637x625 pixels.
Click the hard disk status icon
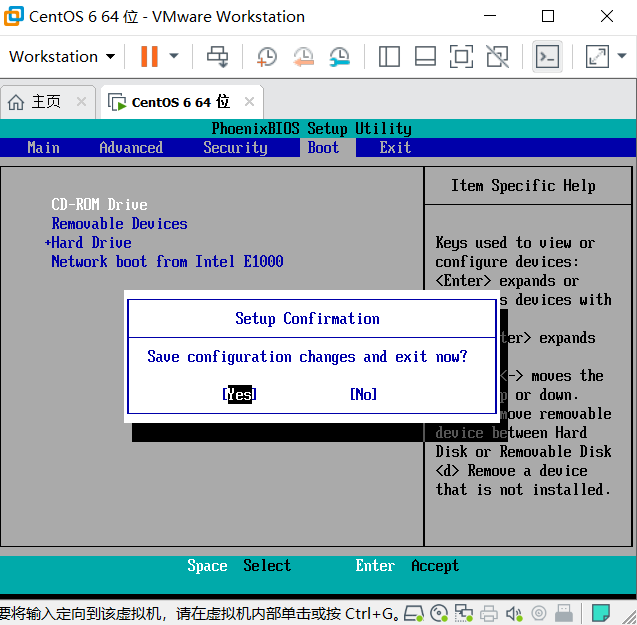coord(414,613)
